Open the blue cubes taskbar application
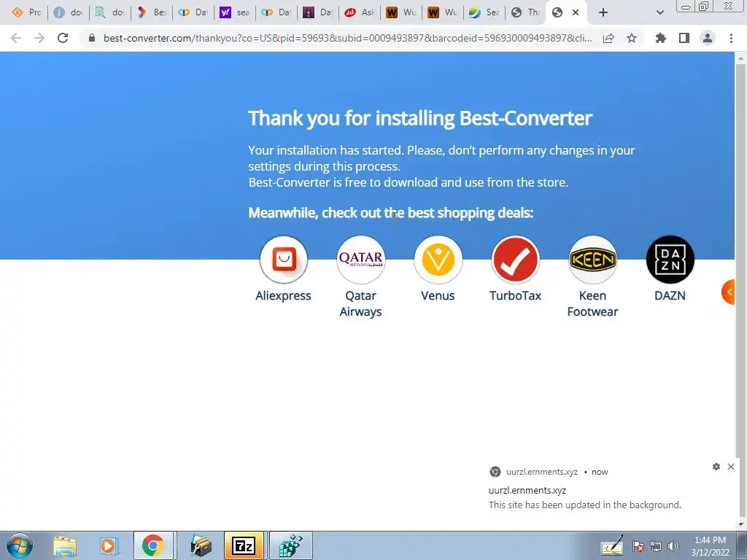This screenshot has width=747, height=560. (290, 545)
